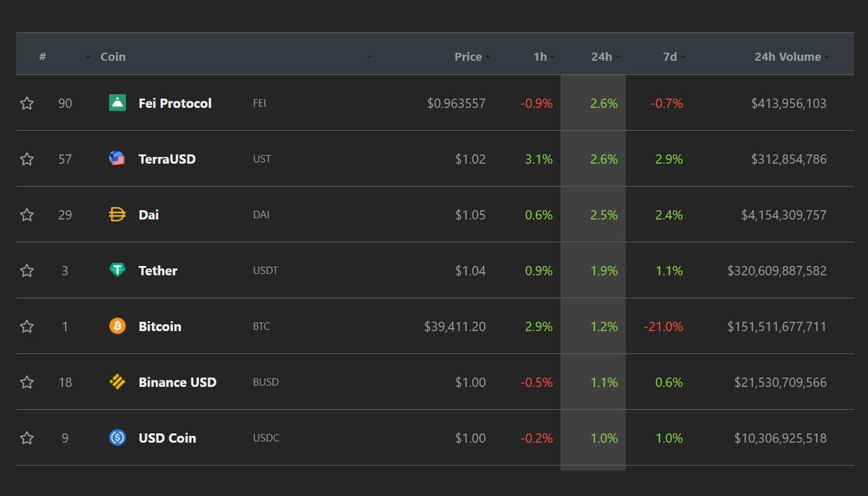
Task: Open the 24h Volume sort dropdown
Action: click(x=826, y=57)
